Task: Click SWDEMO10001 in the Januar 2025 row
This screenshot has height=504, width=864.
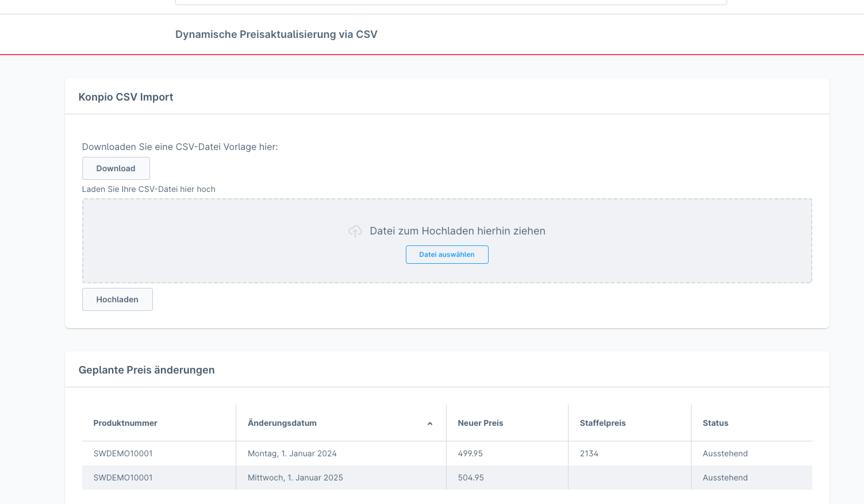Action: click(x=123, y=478)
